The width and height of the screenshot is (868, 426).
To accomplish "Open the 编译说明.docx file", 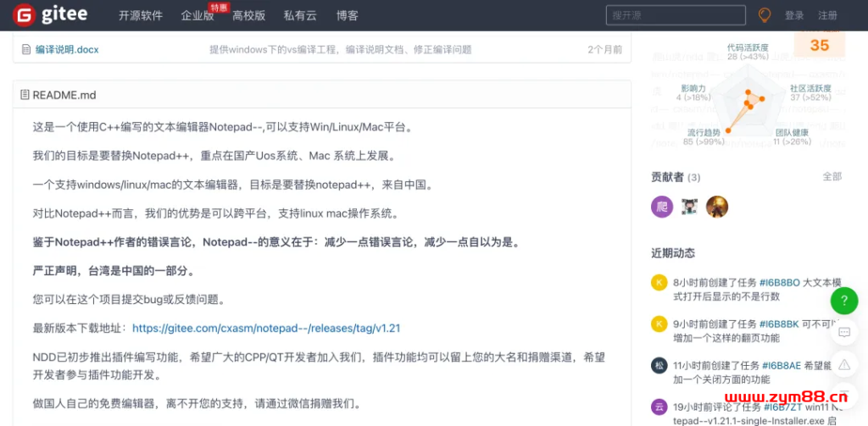I will (67, 50).
